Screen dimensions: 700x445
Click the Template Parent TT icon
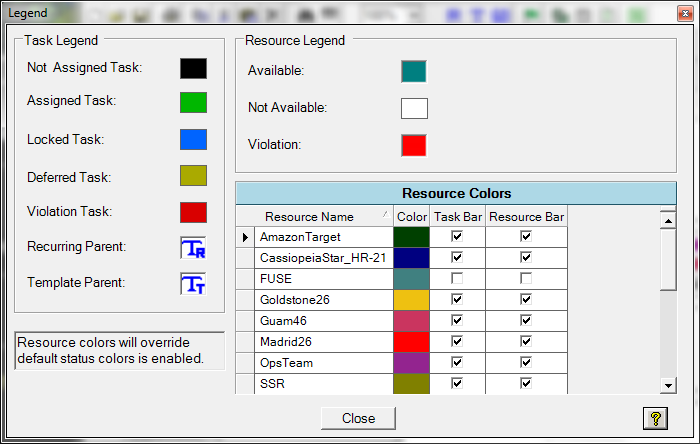pos(193,284)
